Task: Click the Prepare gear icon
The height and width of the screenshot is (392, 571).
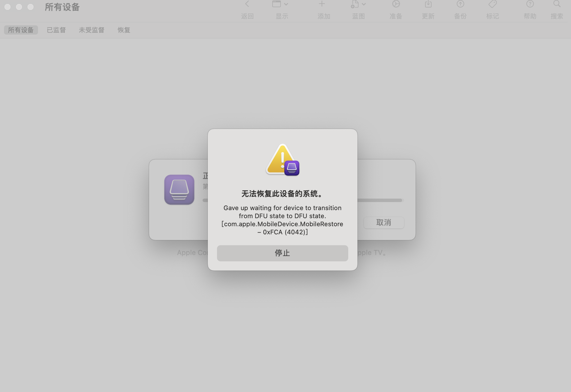Action: (x=396, y=4)
